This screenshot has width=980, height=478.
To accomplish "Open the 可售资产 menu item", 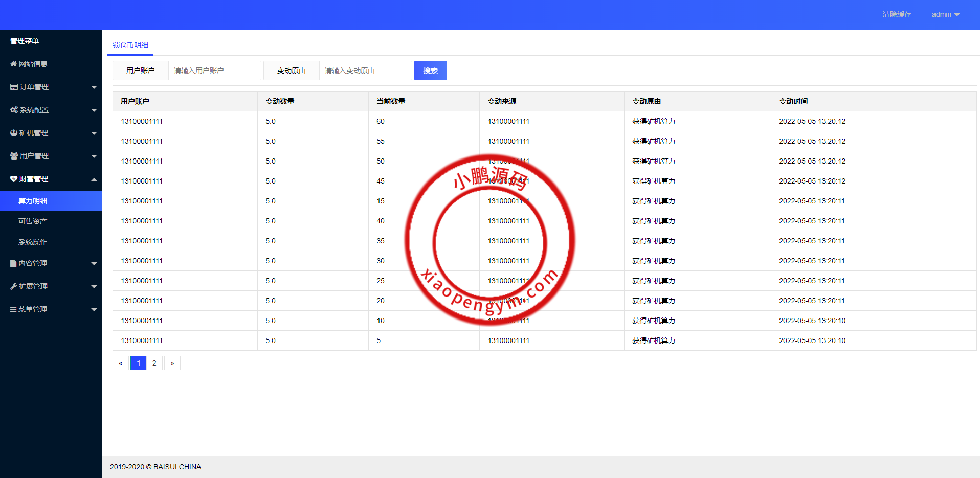I will coord(33,221).
